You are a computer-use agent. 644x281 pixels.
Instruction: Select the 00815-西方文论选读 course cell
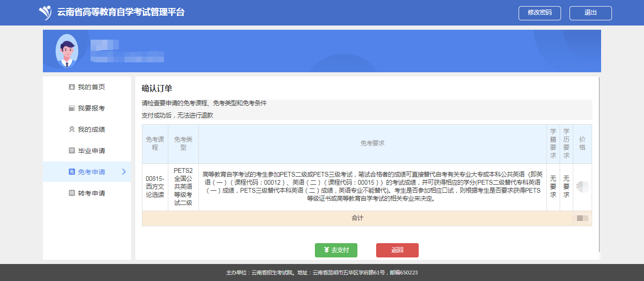[x=155, y=187]
